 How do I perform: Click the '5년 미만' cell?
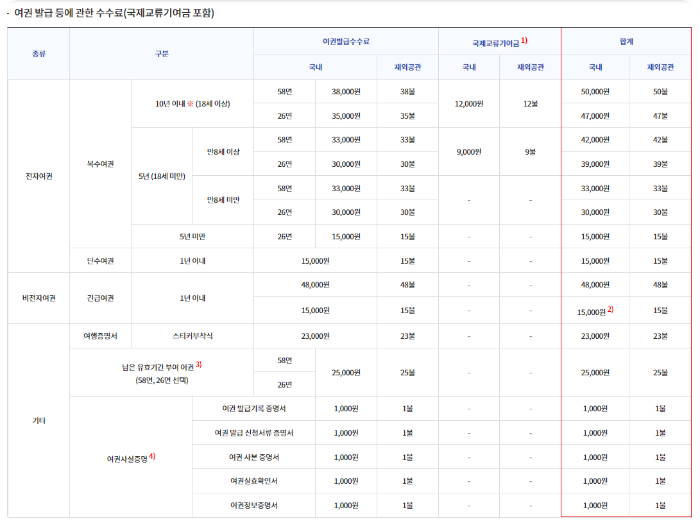pyautogui.click(x=192, y=237)
